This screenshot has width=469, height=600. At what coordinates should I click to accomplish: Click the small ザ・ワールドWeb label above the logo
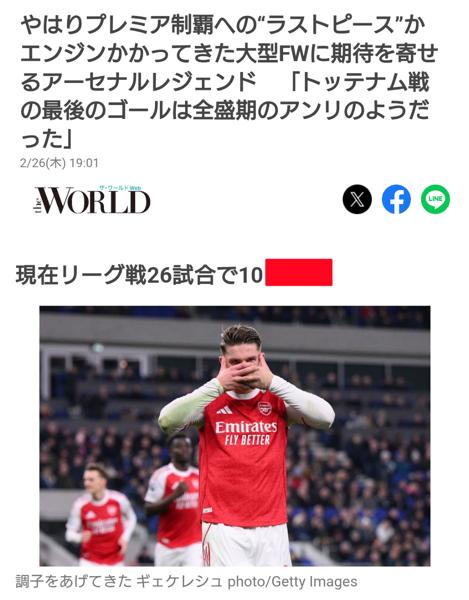120,188
